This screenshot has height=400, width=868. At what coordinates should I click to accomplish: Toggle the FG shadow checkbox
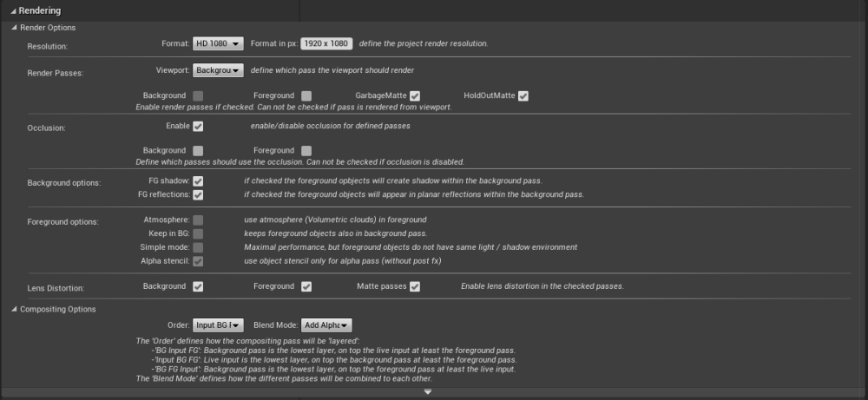pos(199,180)
